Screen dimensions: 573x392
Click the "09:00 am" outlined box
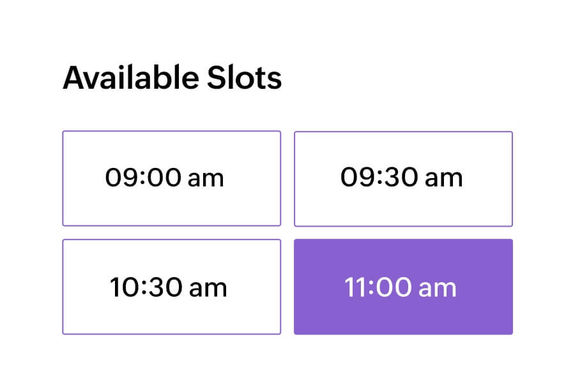pyautogui.click(x=171, y=178)
